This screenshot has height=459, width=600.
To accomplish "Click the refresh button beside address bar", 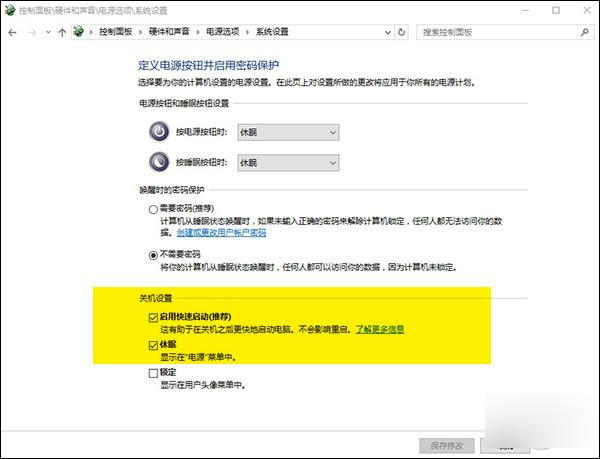I will click(404, 32).
